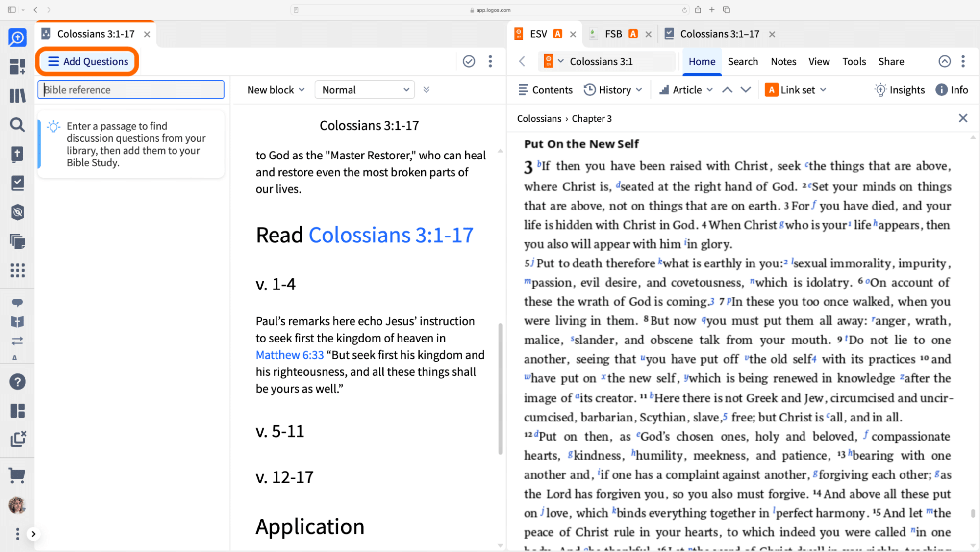The height and width of the screenshot is (552, 980).
Task: Open the Colossians 3:1-17 link in heading
Action: (x=391, y=235)
